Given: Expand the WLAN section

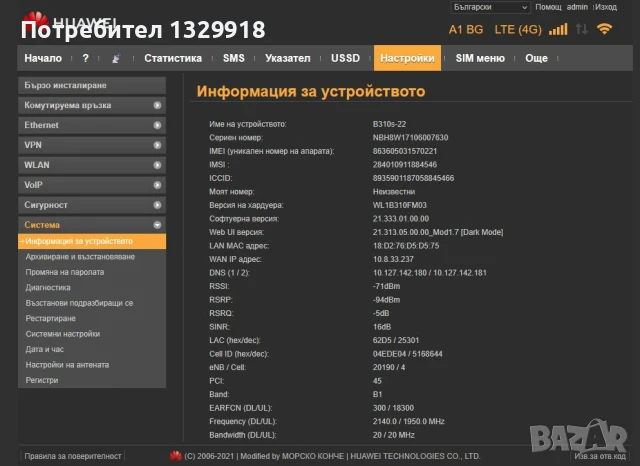Looking at the screenshot, I should (x=92, y=165).
